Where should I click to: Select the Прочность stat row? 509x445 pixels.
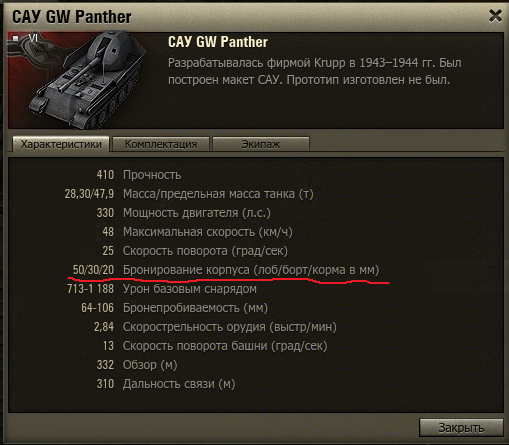click(139, 175)
